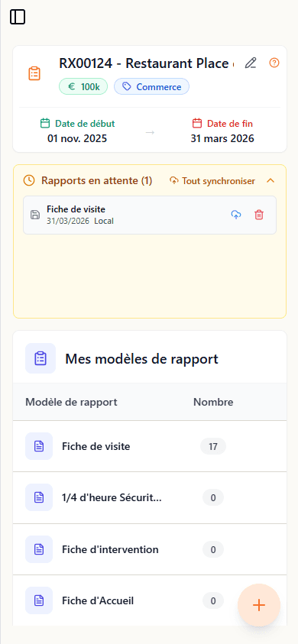Click Modèle de rapport column header
Viewport: 298px width, 644px height.
click(71, 402)
